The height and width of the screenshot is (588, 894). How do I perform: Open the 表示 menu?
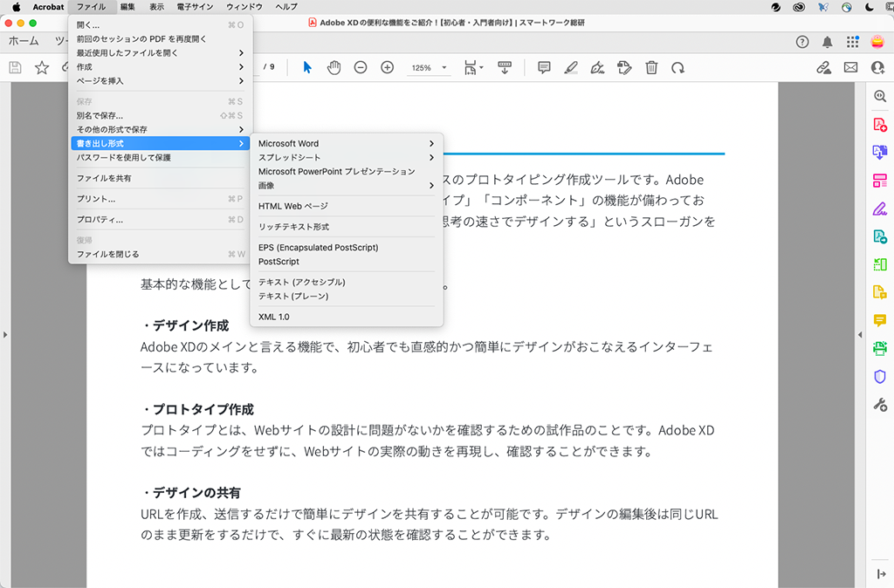tap(157, 7)
